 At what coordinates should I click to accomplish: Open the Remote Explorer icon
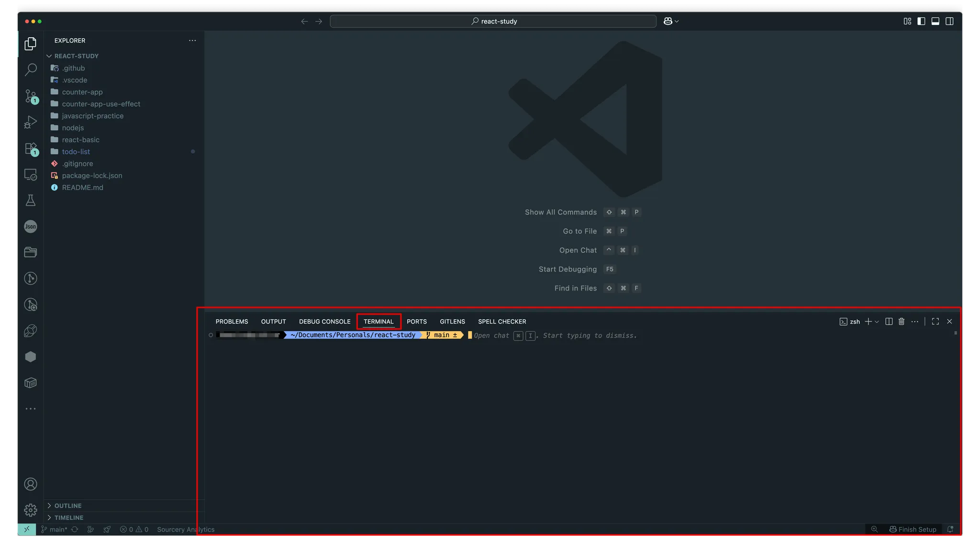pos(31,175)
